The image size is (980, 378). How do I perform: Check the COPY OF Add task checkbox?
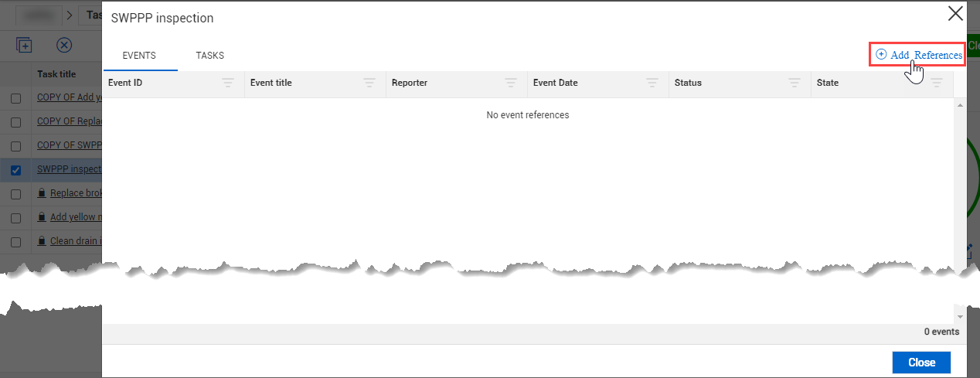click(x=15, y=99)
